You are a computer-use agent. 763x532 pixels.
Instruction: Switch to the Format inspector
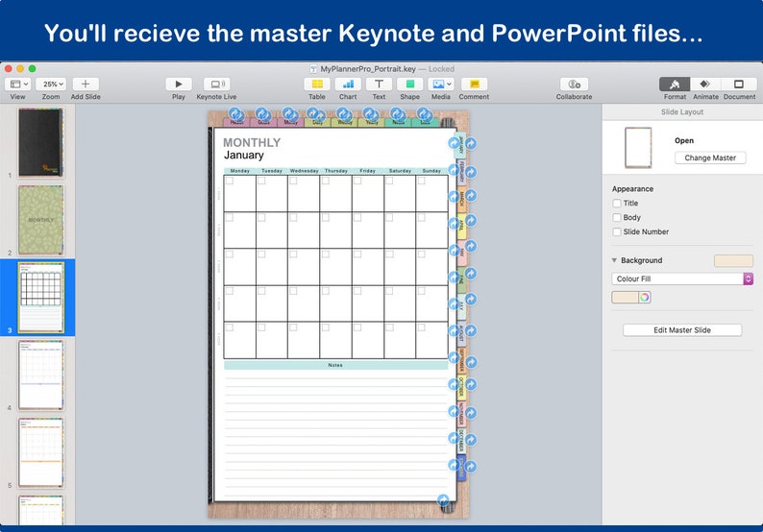coord(675,85)
